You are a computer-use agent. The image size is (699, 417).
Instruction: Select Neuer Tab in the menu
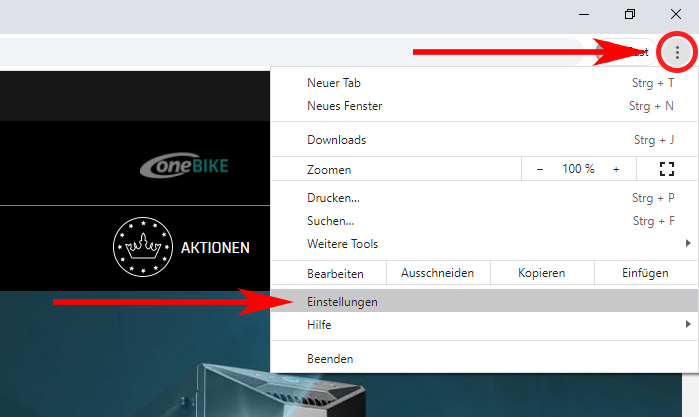484,83
